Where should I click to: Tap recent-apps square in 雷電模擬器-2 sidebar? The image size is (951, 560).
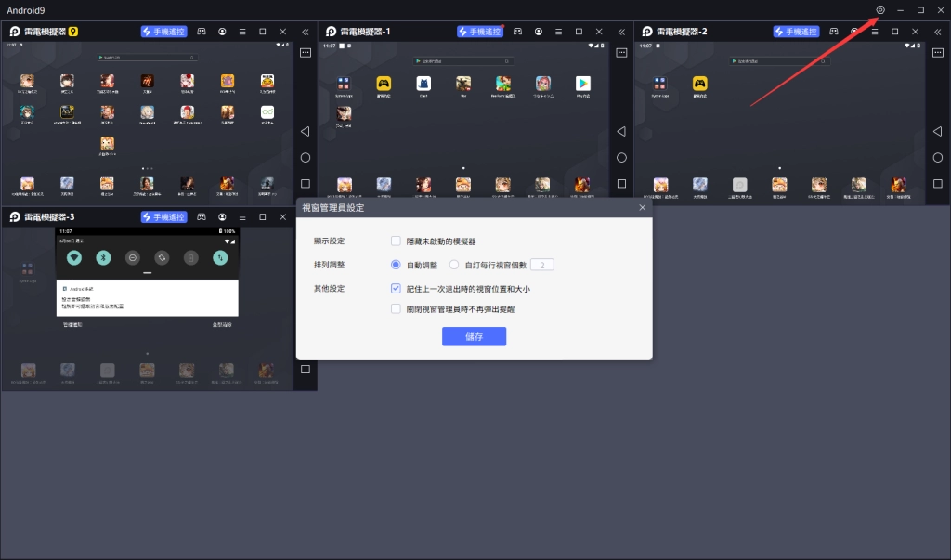point(938,184)
